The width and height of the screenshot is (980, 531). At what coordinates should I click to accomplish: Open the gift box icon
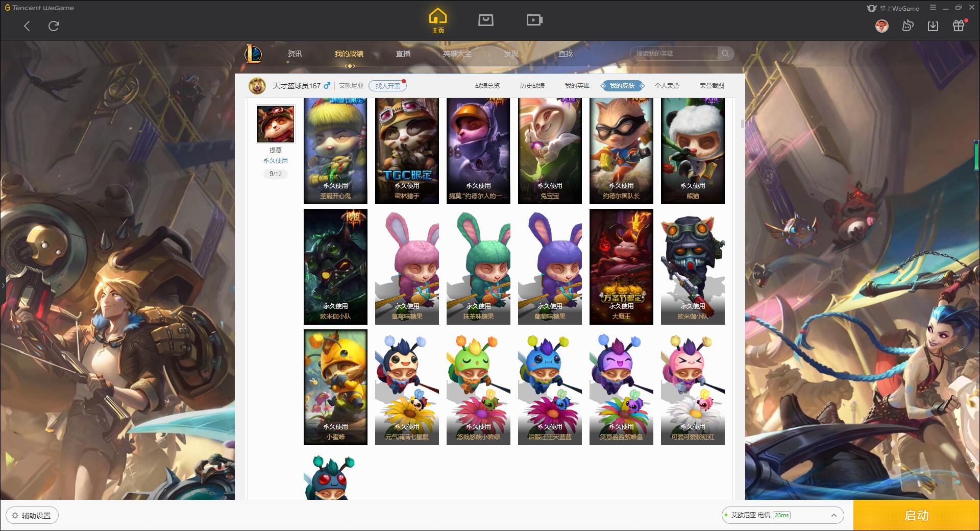pos(959,26)
